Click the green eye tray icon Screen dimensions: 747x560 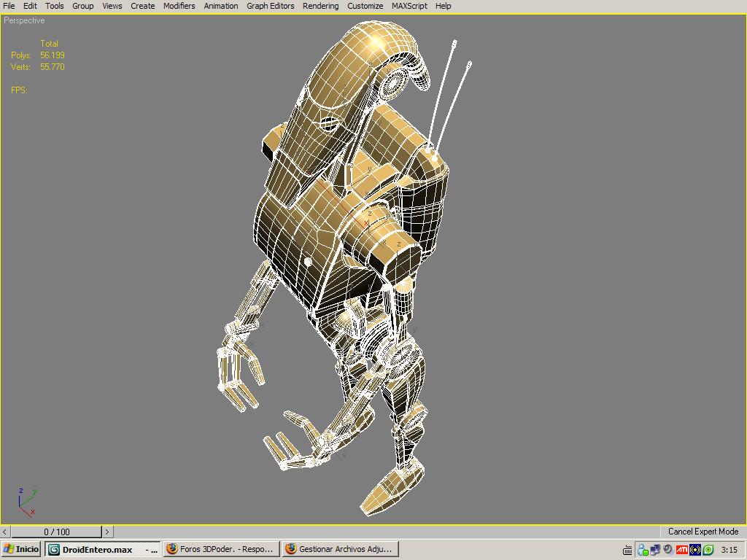coord(708,550)
